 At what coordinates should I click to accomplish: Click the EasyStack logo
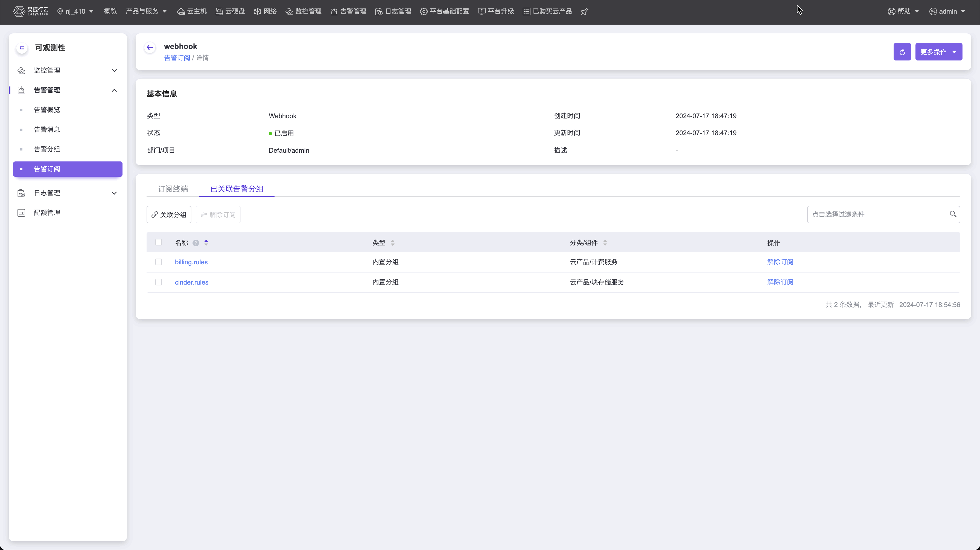tap(31, 11)
